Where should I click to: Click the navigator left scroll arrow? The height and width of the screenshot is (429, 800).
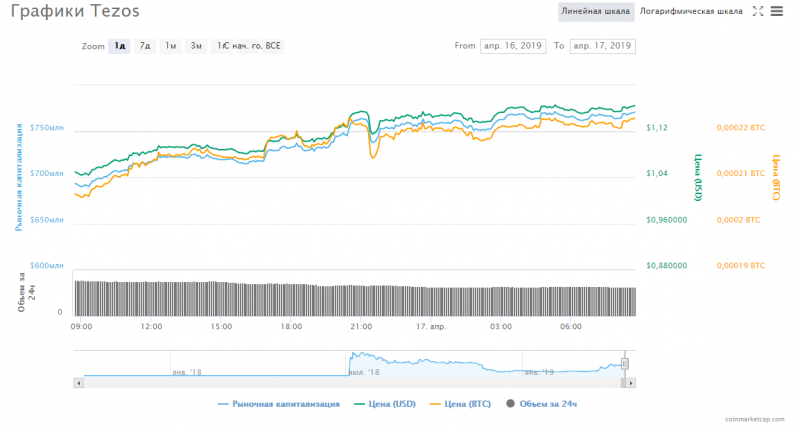point(78,381)
